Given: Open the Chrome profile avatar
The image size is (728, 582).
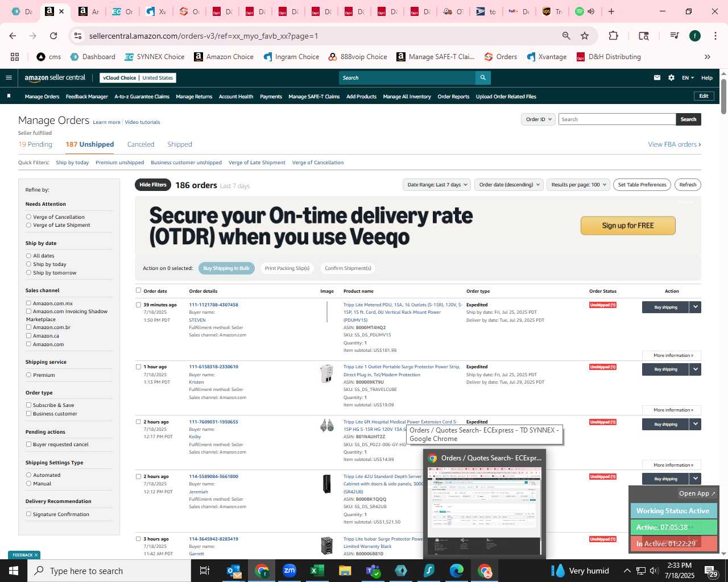Looking at the screenshot, I should point(695,36).
